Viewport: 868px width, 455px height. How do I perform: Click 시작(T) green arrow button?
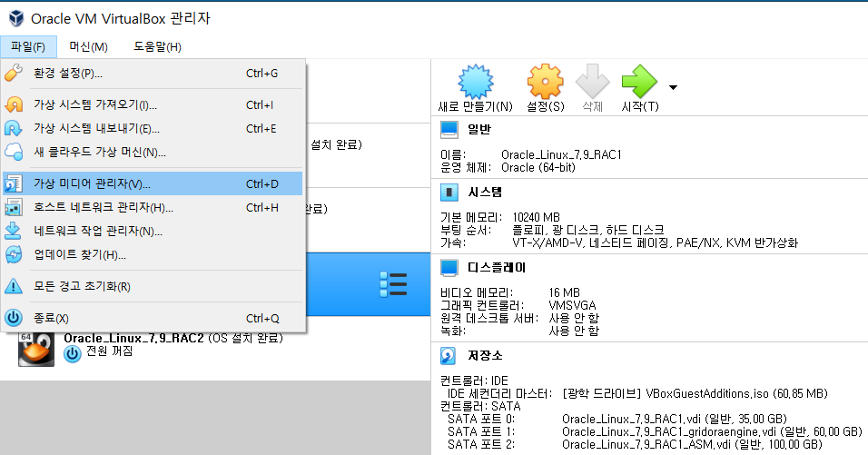(x=640, y=89)
